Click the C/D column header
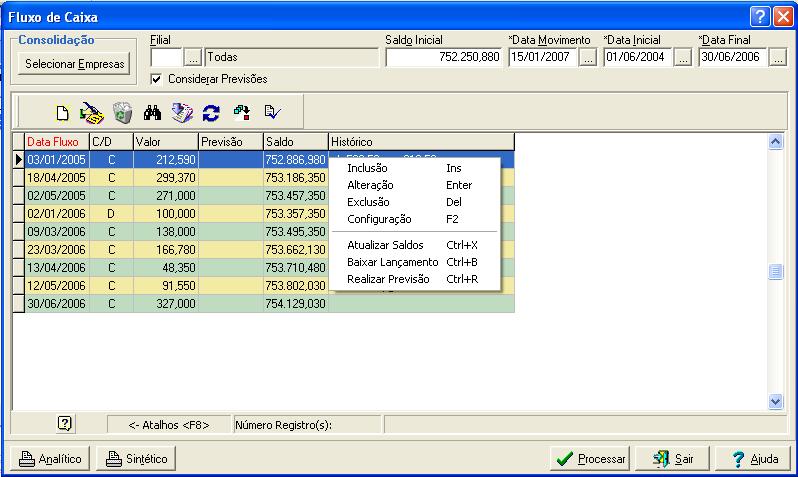 pyautogui.click(x=111, y=142)
